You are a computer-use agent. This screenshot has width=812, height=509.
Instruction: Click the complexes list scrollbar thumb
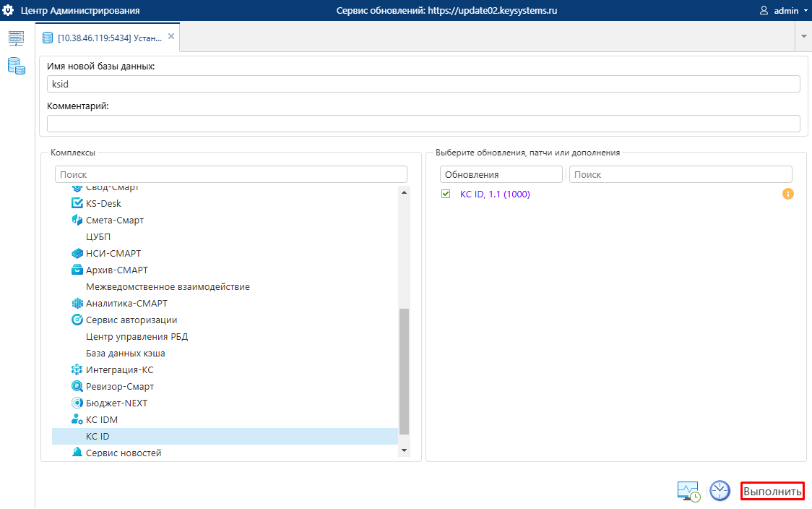404,371
